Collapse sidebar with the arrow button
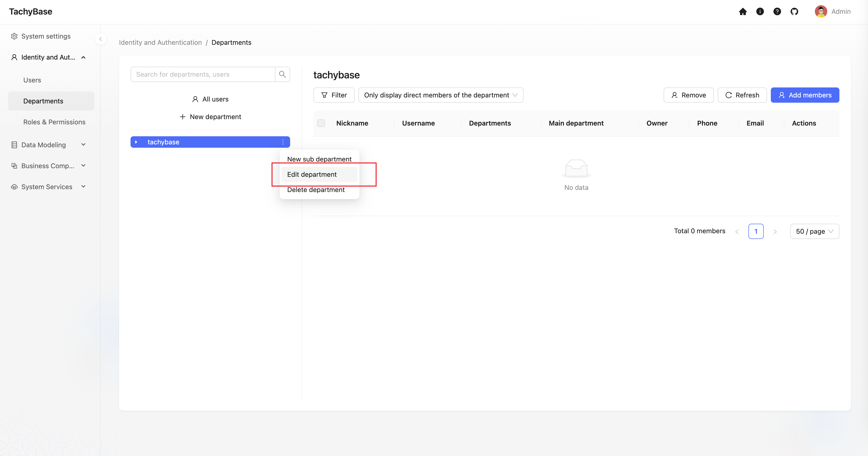This screenshot has width=868, height=456. click(101, 39)
